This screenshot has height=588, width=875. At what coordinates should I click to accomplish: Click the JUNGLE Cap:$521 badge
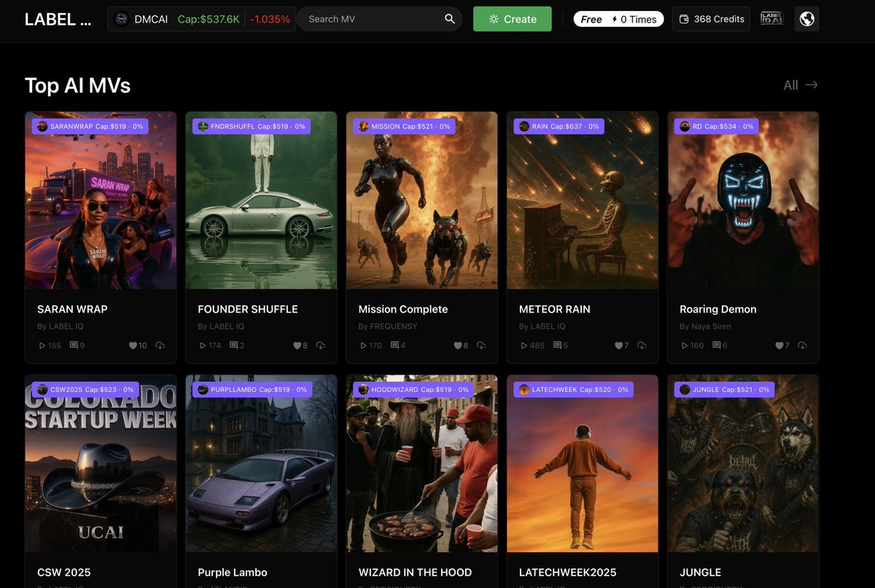click(724, 390)
